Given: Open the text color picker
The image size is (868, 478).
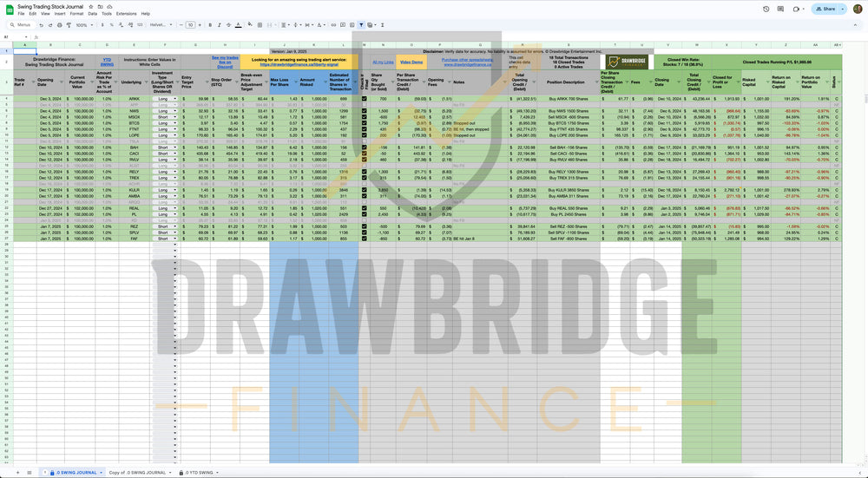Looking at the screenshot, I should click(238, 25).
